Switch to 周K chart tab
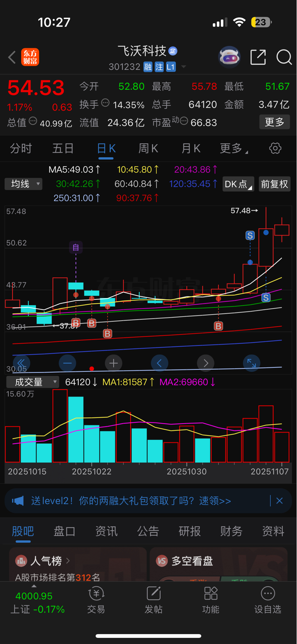This screenshot has width=297, height=644. pos(148,148)
